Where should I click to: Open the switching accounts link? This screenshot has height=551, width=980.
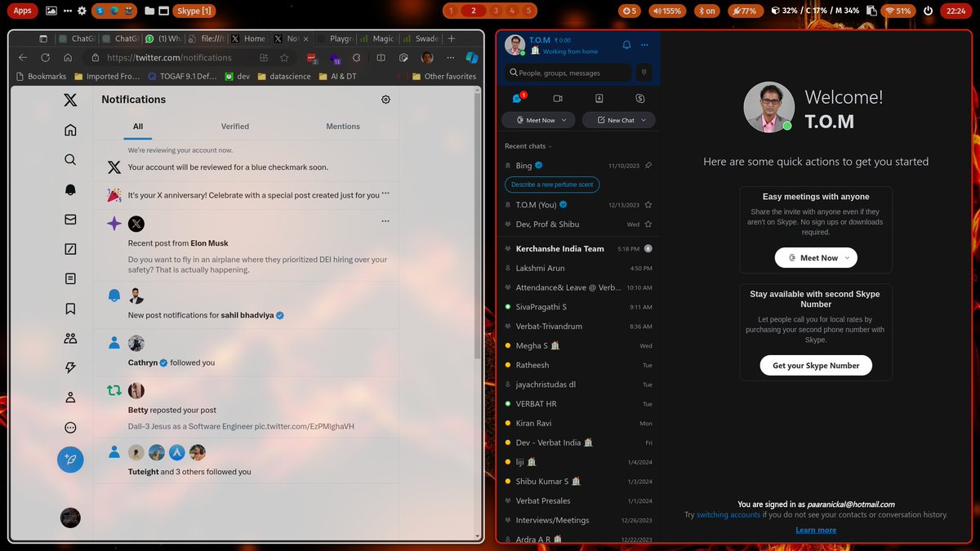728,515
